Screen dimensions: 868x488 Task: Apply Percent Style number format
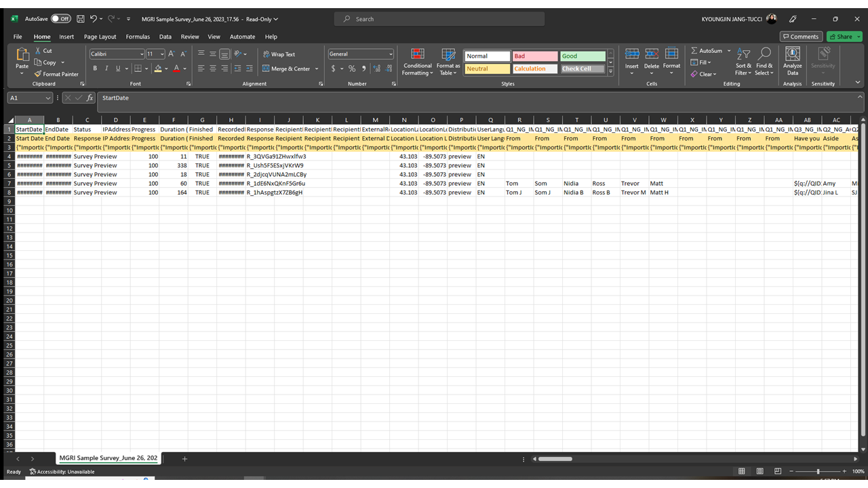(x=351, y=68)
